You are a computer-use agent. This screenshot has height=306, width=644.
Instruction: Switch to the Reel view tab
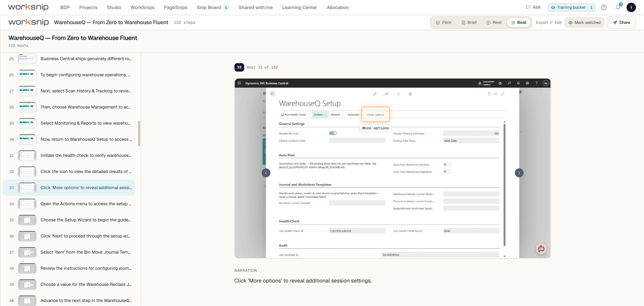click(x=494, y=23)
